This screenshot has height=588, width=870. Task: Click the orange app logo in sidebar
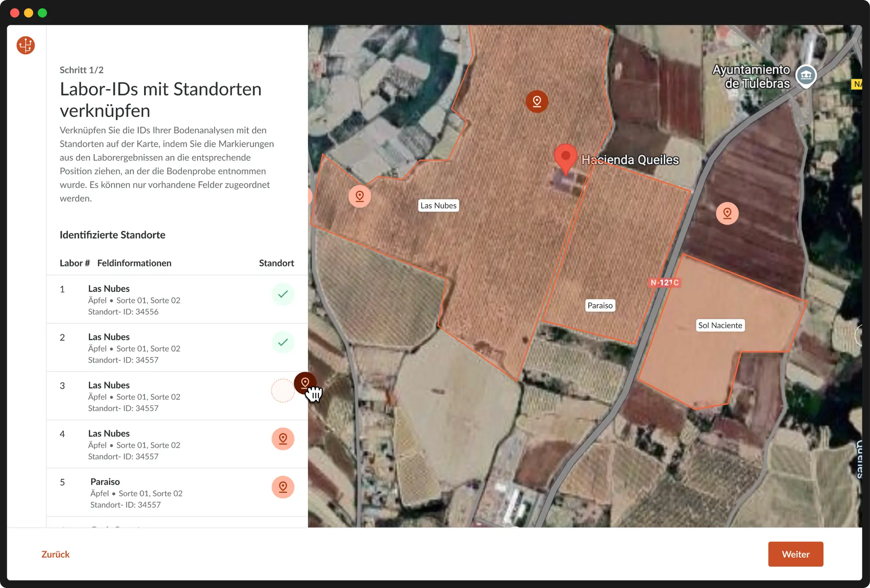(26, 45)
